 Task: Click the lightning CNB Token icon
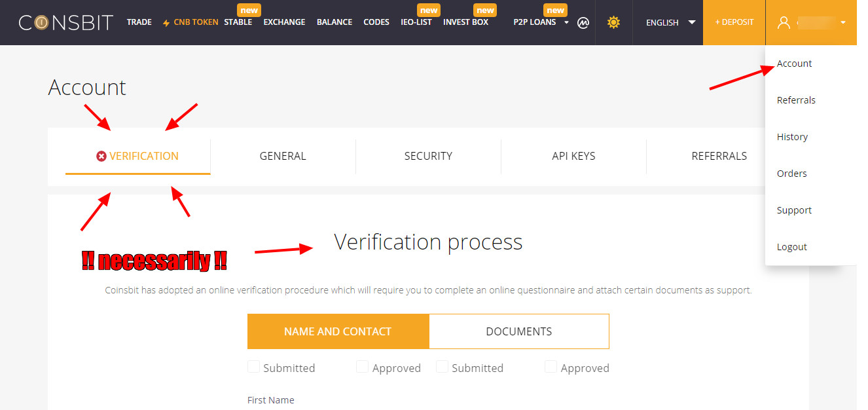coord(166,23)
